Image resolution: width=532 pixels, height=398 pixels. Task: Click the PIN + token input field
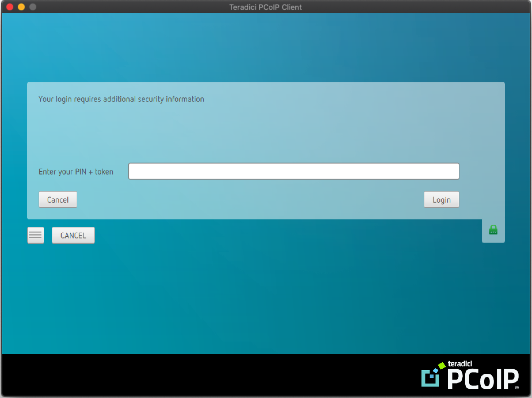294,171
